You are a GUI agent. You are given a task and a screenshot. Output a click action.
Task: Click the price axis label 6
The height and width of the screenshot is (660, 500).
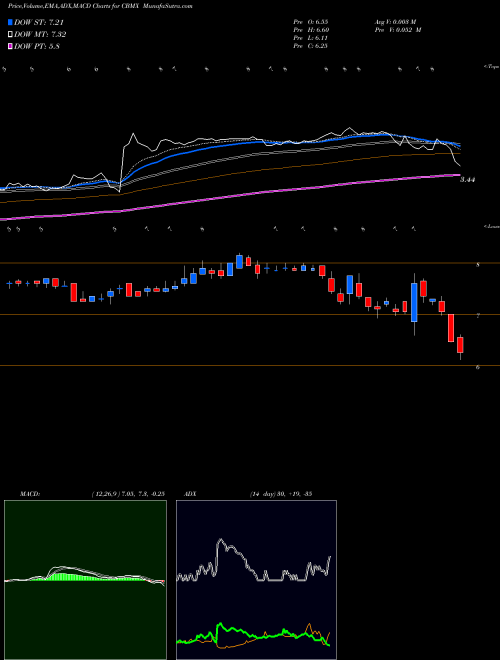(478, 367)
